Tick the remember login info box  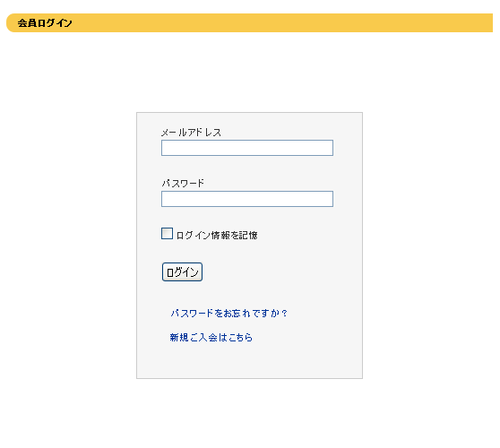(x=167, y=233)
